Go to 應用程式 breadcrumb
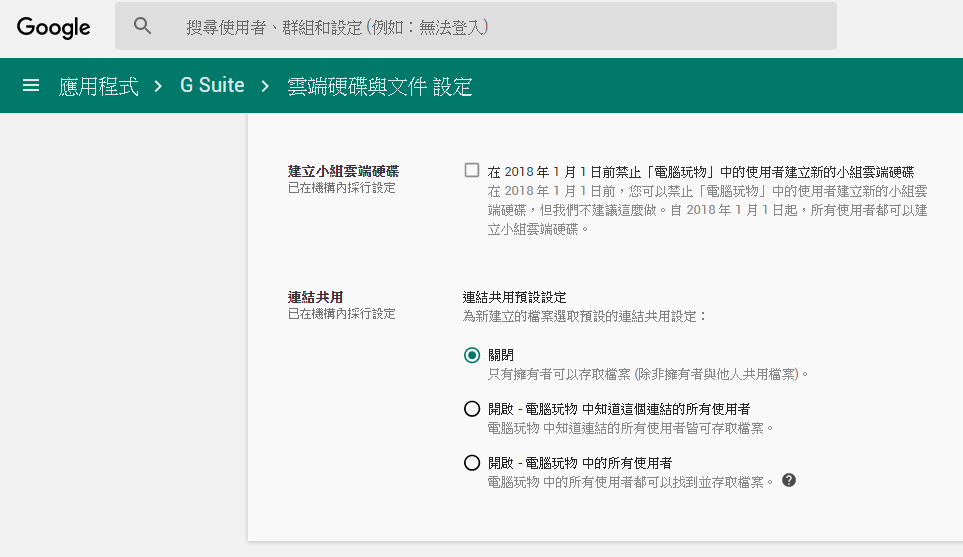The height and width of the screenshot is (557, 963). (99, 86)
